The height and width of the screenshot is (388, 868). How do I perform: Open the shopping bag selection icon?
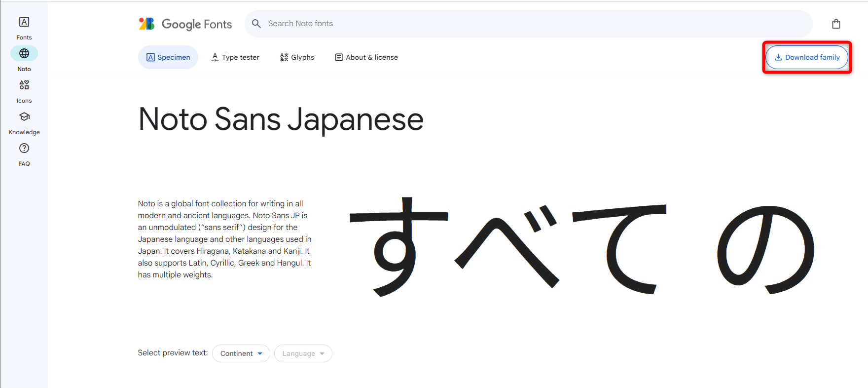click(x=836, y=24)
